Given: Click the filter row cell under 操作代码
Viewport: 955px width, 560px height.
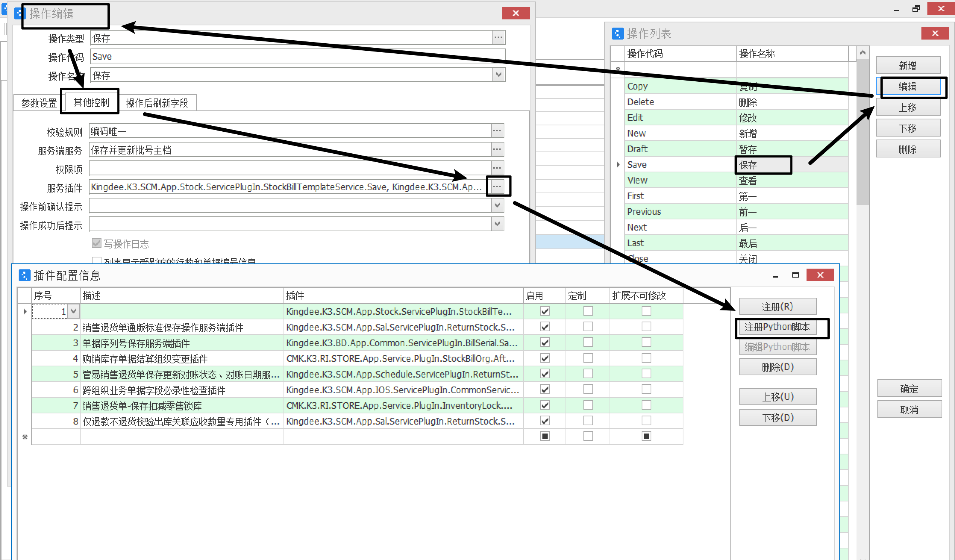Looking at the screenshot, I should tap(681, 69).
